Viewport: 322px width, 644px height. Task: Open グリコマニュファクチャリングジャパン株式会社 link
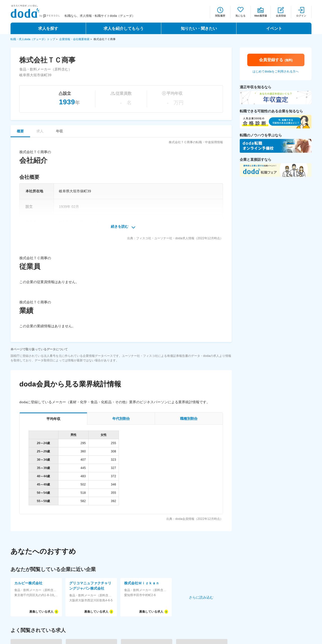pyautogui.click(x=90, y=586)
